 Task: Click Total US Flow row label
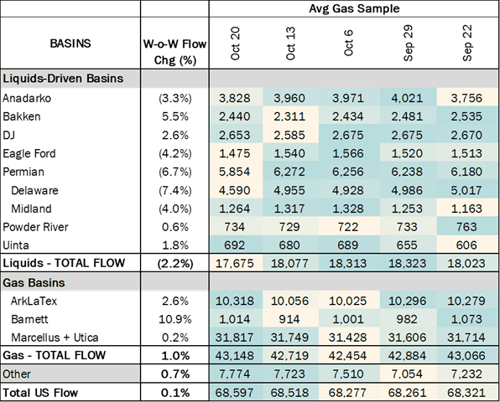(x=40, y=393)
